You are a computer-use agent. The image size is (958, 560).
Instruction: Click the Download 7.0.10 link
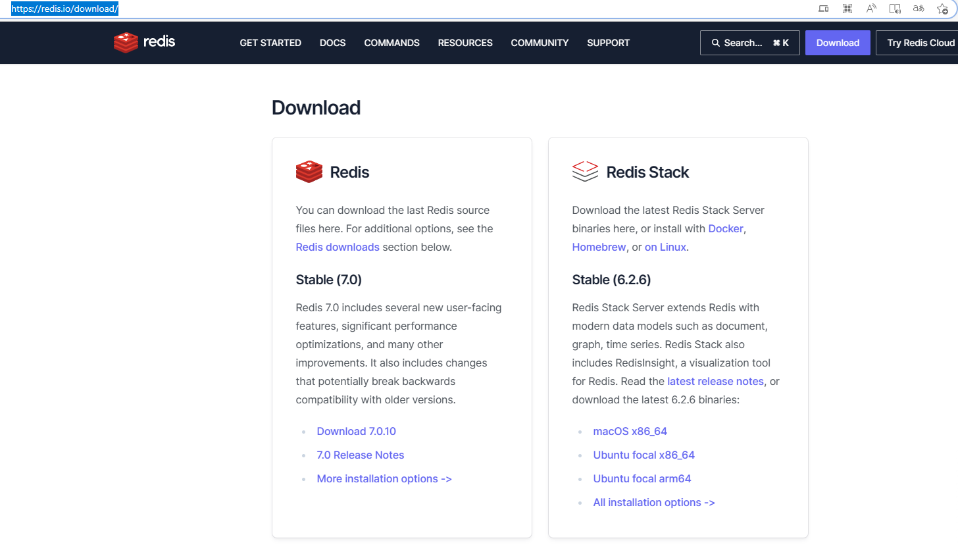click(x=356, y=431)
